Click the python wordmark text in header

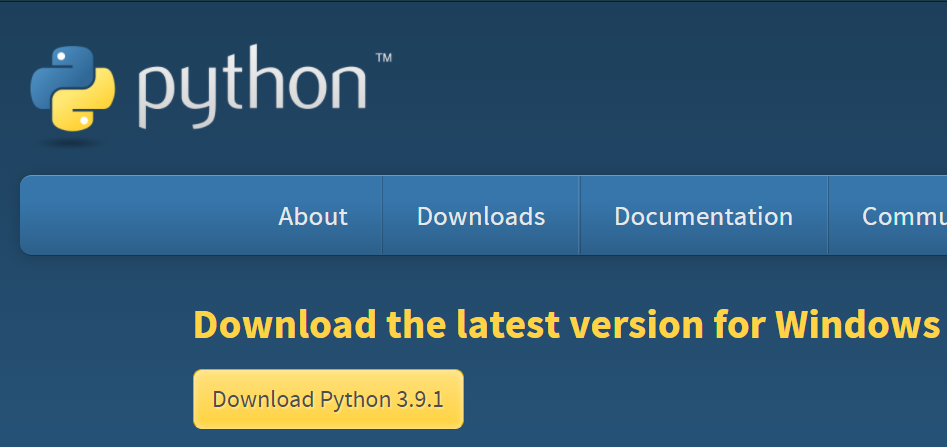(x=252, y=87)
